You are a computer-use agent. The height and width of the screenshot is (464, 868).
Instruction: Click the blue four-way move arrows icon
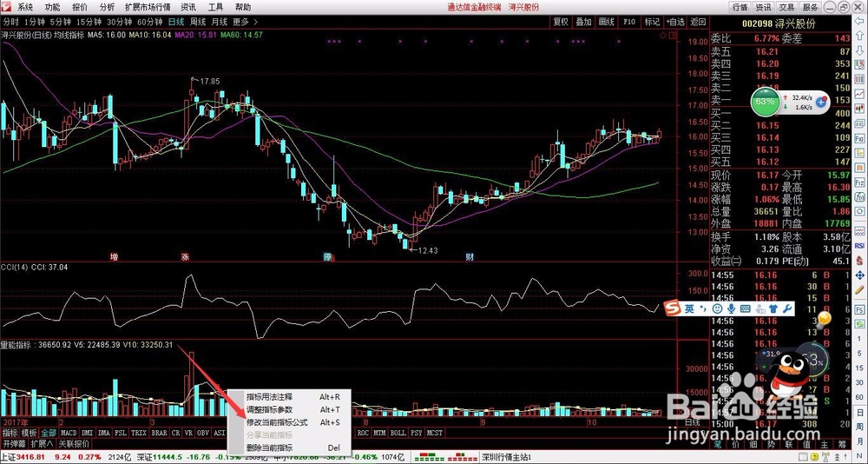859,275
